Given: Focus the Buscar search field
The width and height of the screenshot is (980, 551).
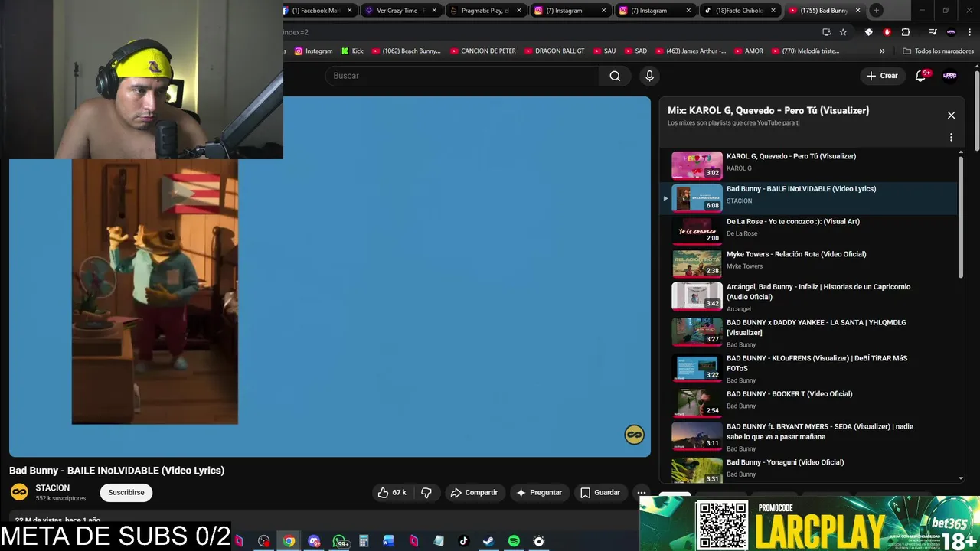Looking at the screenshot, I should click(x=462, y=76).
